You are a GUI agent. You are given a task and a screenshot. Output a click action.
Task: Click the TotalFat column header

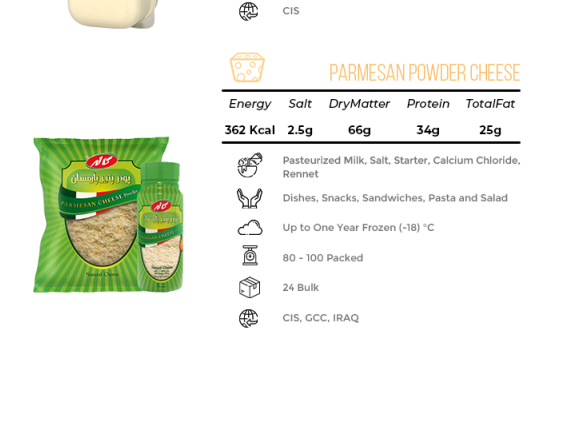tap(490, 104)
